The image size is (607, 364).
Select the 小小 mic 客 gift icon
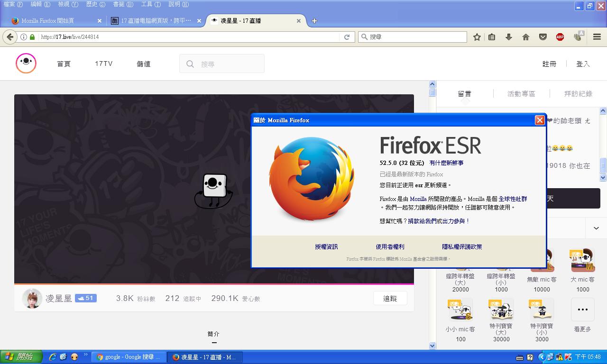(x=460, y=310)
